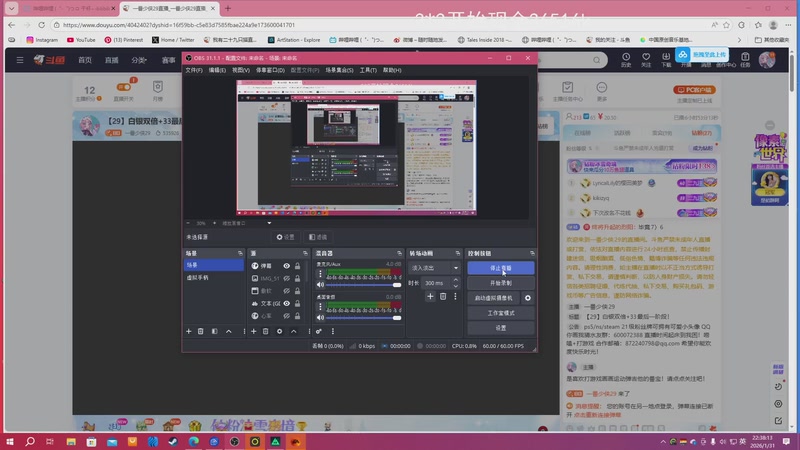The height and width of the screenshot is (450, 800).
Task: Open source Filters button below preview
Action: point(318,237)
